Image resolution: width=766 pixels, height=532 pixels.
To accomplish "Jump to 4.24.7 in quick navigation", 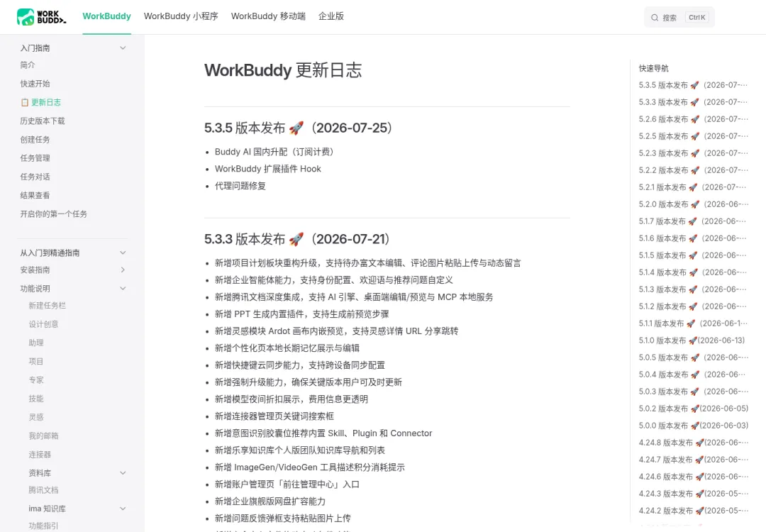I will (693, 460).
